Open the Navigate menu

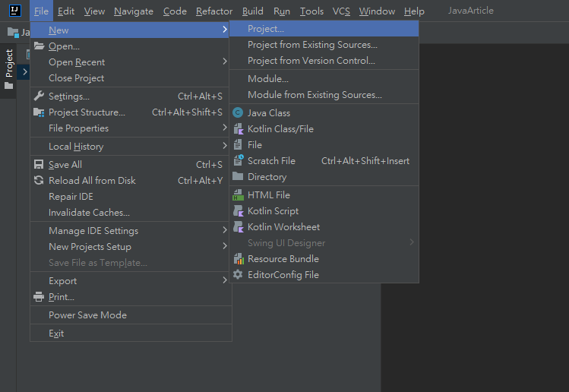tap(134, 11)
